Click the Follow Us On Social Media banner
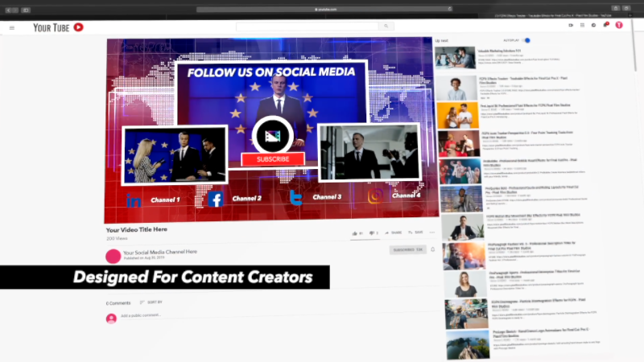Image resolution: width=644 pixels, height=362 pixels. coord(271,72)
